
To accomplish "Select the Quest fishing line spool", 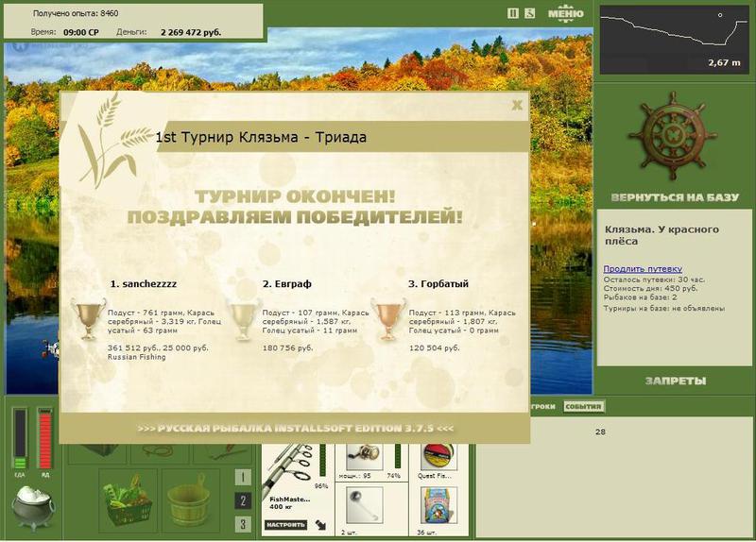I will 438,458.
